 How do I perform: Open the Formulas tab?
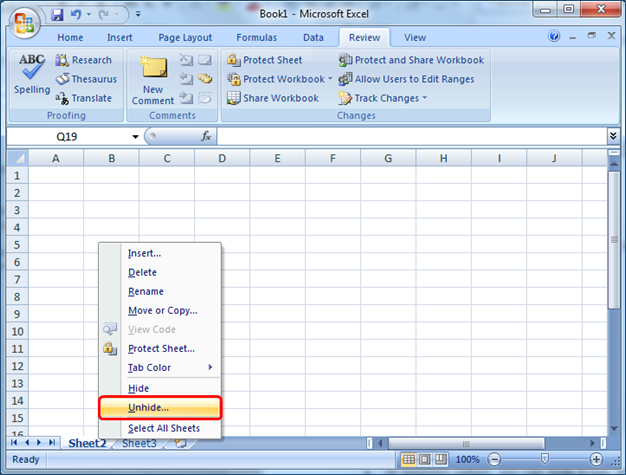(x=256, y=38)
